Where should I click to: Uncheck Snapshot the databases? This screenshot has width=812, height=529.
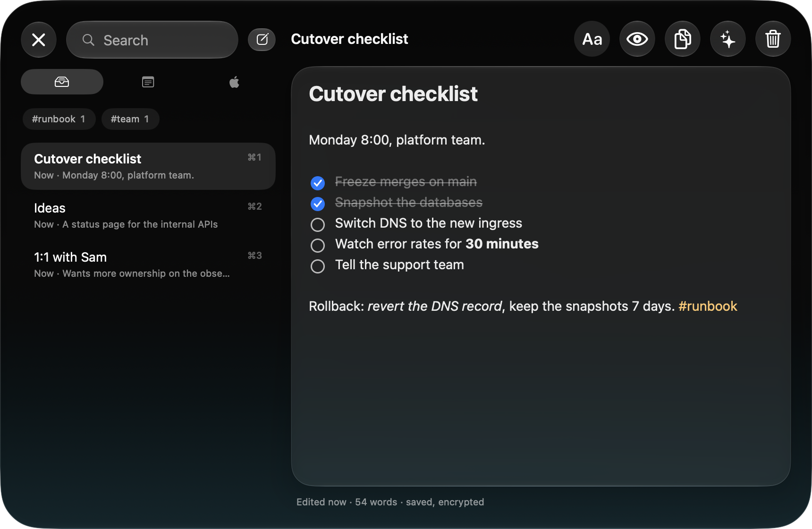318,204
